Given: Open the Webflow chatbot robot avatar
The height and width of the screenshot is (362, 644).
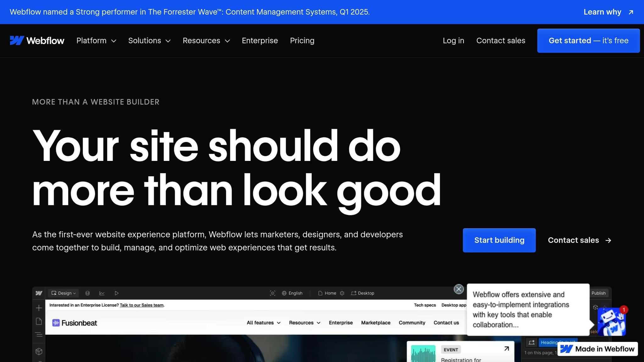Looking at the screenshot, I should point(612,321).
